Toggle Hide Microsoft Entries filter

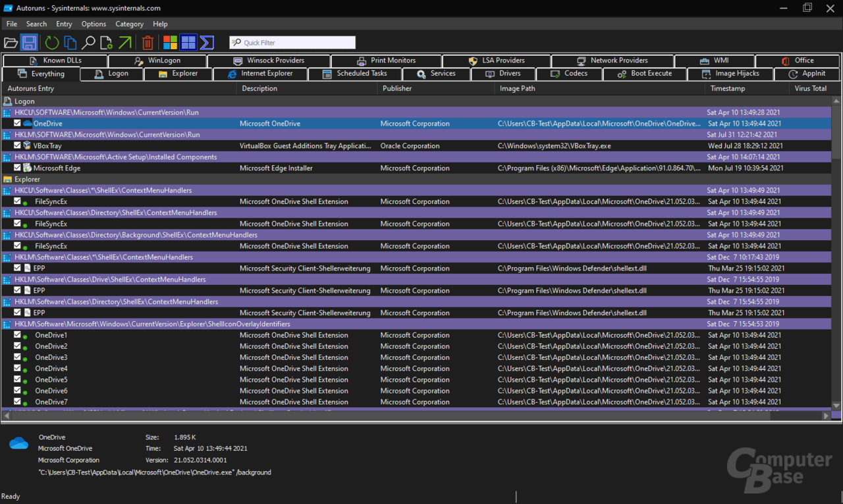tap(170, 42)
